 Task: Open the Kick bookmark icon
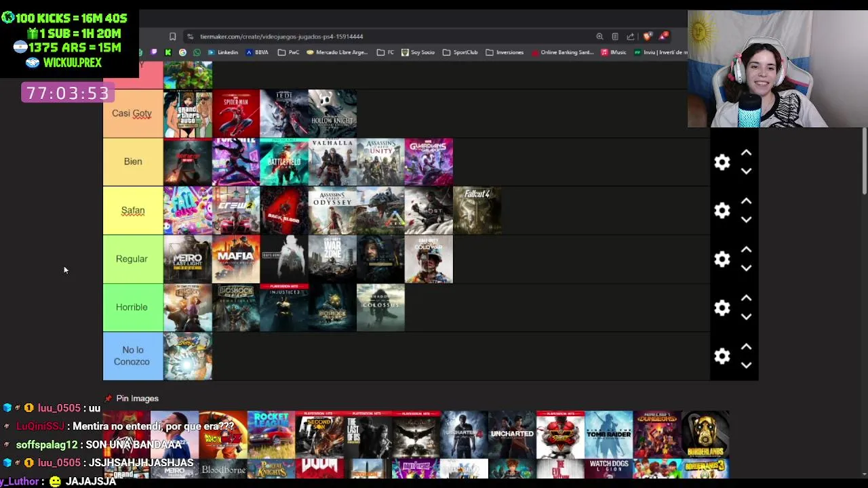168,52
